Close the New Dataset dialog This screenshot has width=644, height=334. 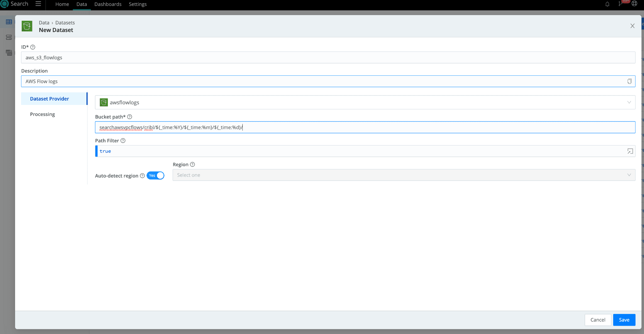tap(632, 26)
